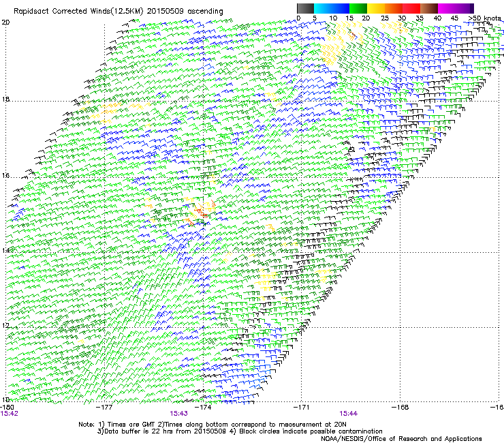504x443 pixels.
Task: Click the '>50 knots' legend label
Action: pos(484,18)
